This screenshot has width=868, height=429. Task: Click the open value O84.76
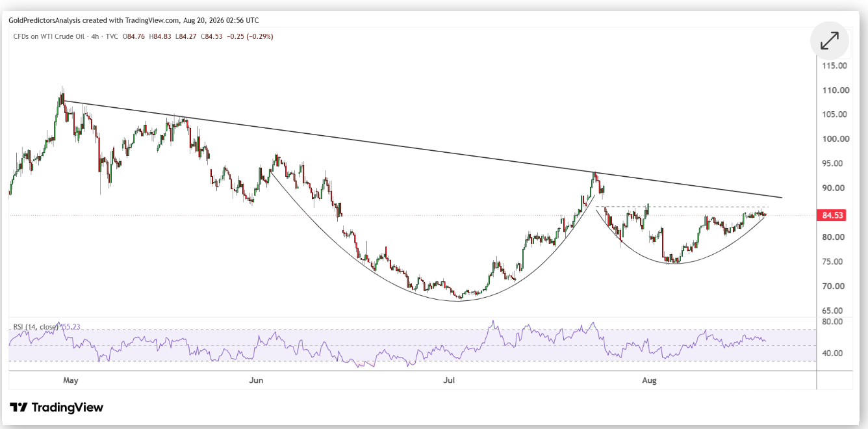point(134,36)
